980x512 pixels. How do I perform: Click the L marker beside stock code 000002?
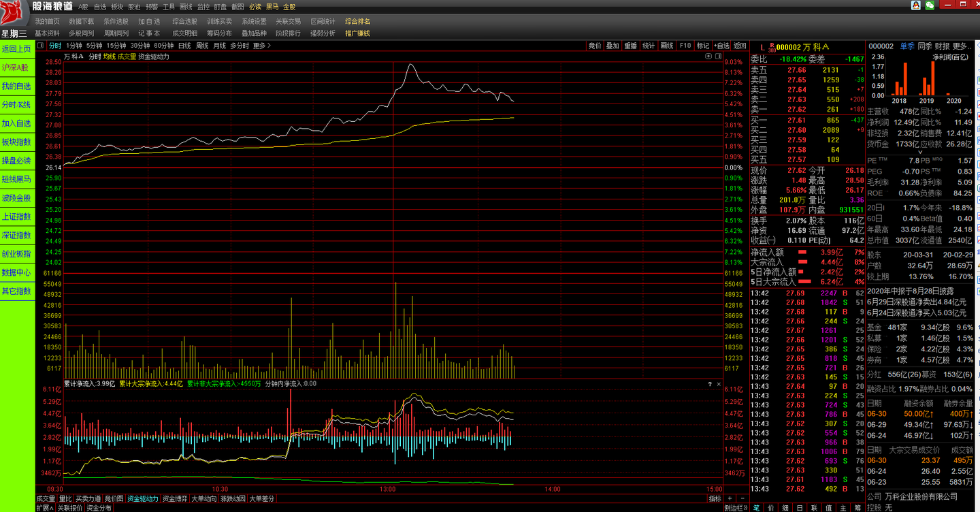pyautogui.click(x=763, y=47)
